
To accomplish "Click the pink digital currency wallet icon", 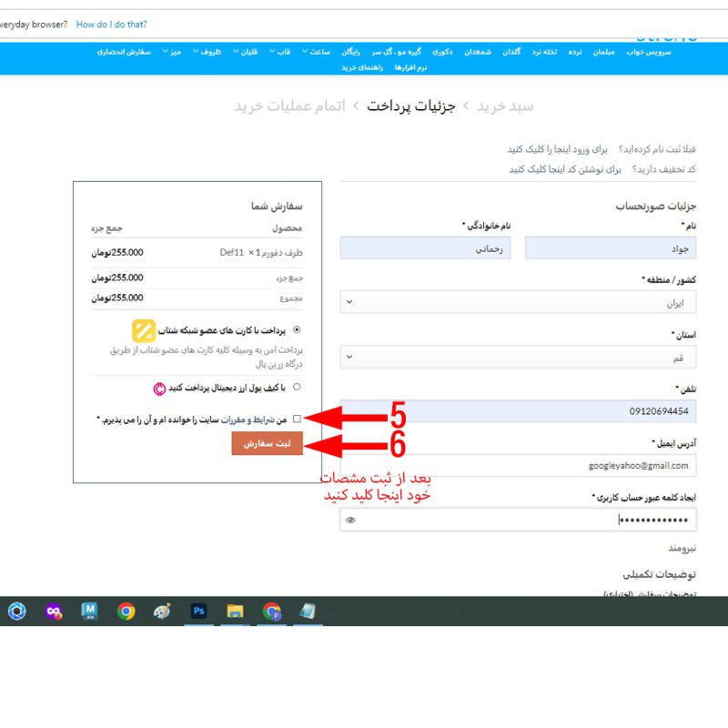I will point(159,389).
